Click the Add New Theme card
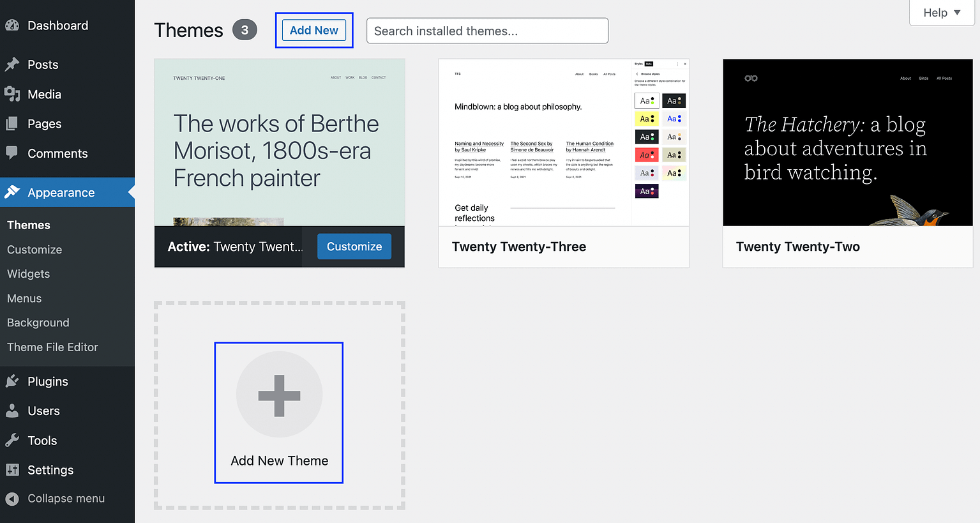Viewport: 980px width, 523px height. tap(278, 413)
